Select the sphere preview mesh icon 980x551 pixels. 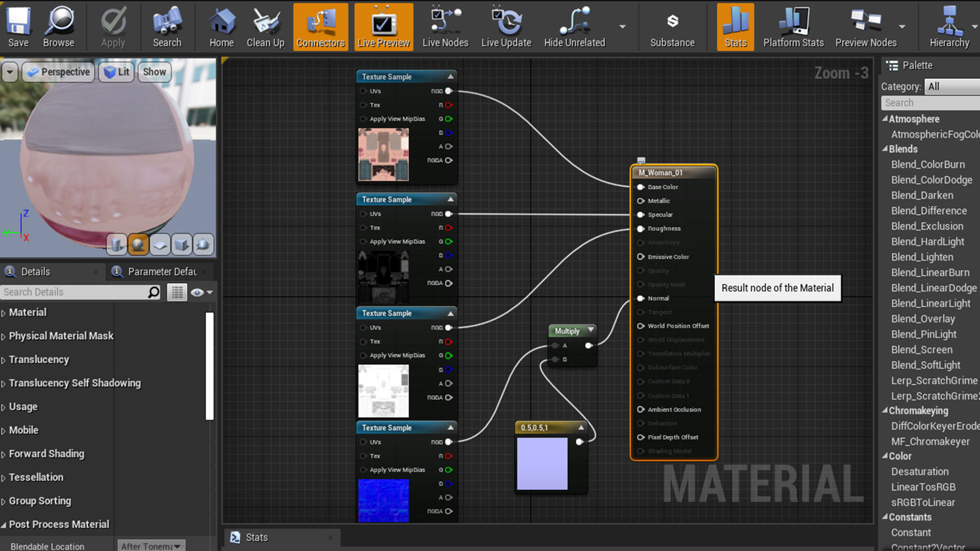(138, 245)
